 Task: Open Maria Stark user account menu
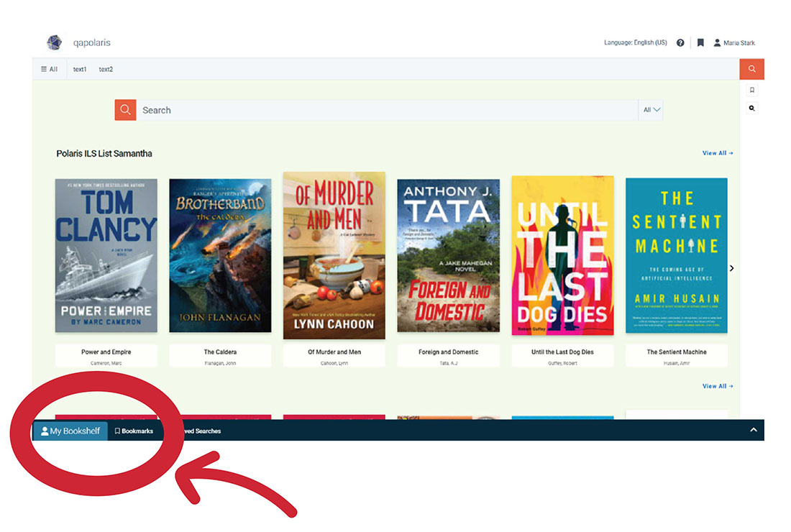coord(734,43)
